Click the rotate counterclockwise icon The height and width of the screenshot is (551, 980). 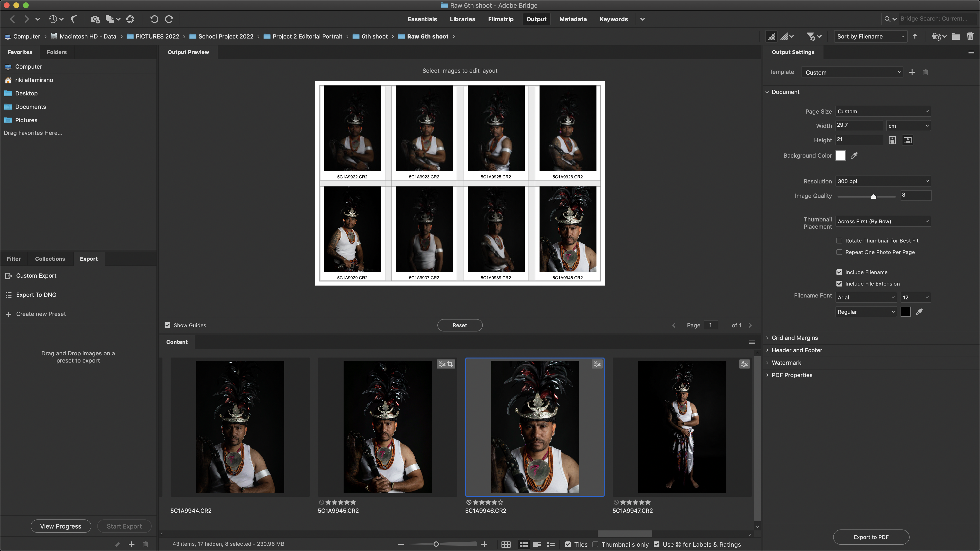(x=154, y=19)
